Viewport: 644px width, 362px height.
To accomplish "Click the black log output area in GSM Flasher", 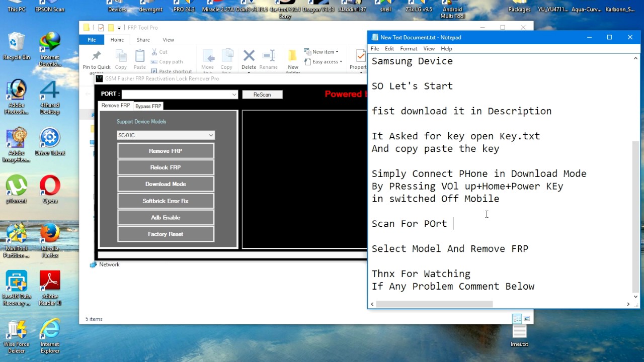I will click(x=305, y=179).
